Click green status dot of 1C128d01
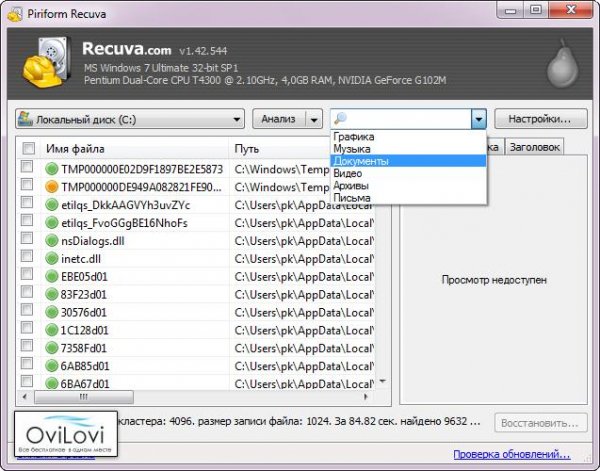The height and width of the screenshot is (471, 600). (52, 330)
